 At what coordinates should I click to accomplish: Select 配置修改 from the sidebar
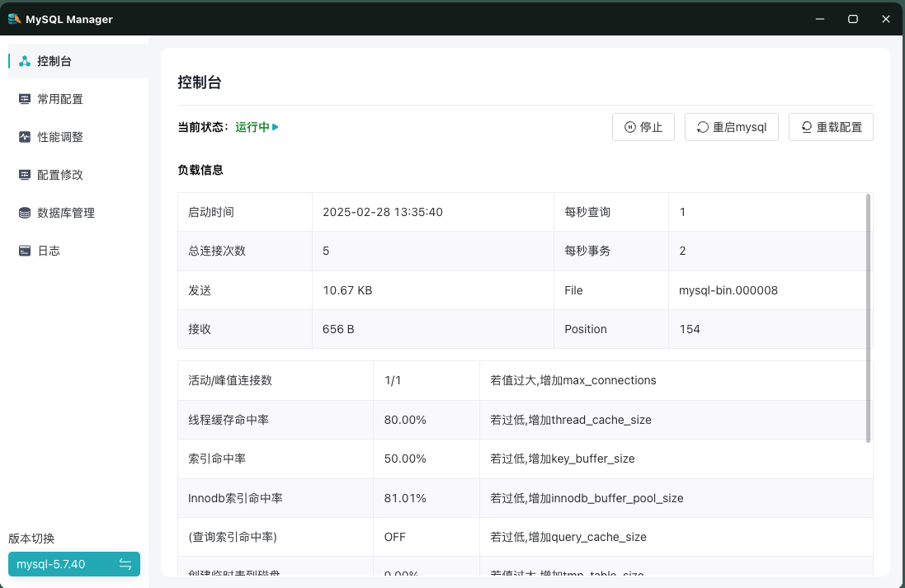[x=78, y=175]
